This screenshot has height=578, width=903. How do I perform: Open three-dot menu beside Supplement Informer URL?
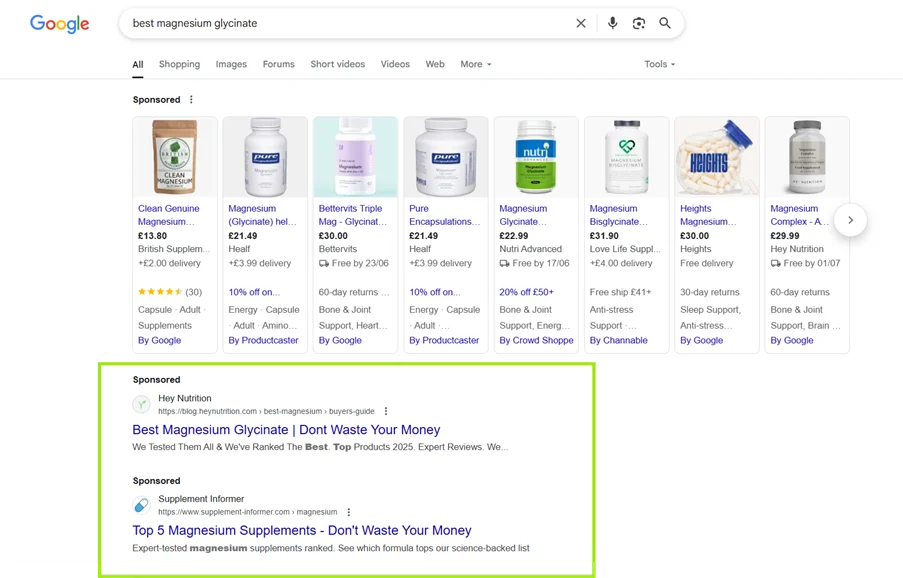347,512
